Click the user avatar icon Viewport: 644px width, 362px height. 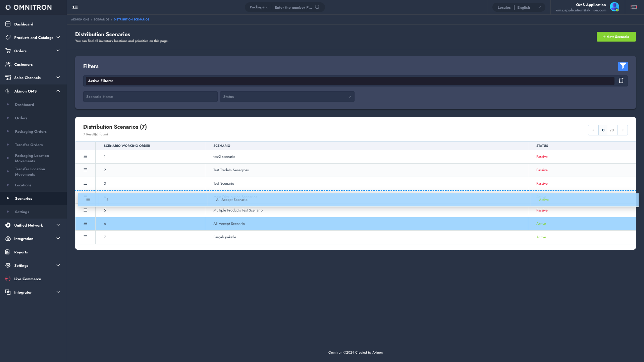(x=614, y=7)
